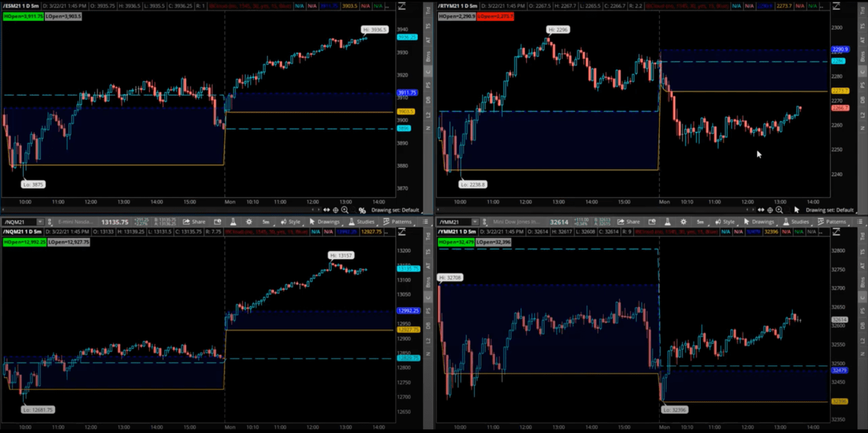Open Share menu in /YMM21 chart toolbar

pyautogui.click(x=629, y=222)
